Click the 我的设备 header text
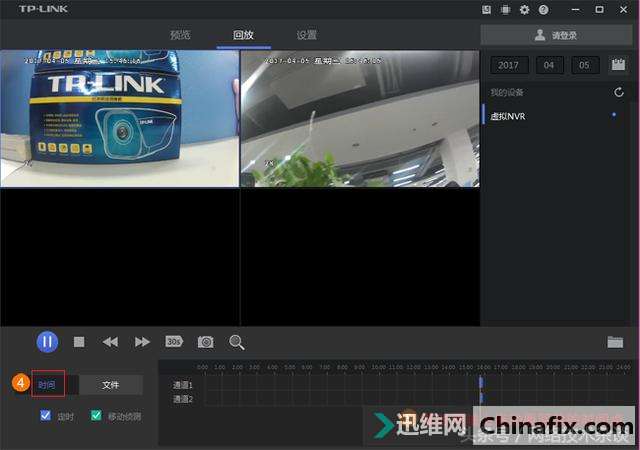 (507, 93)
